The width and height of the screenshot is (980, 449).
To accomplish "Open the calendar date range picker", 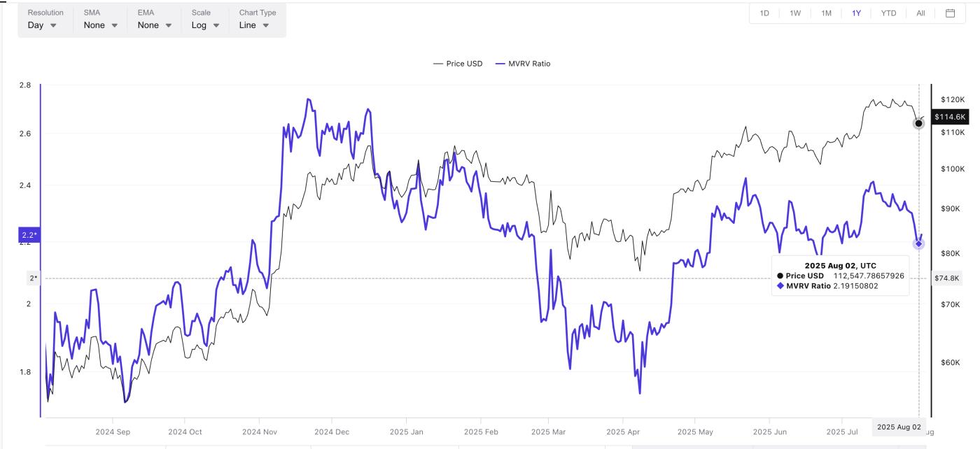I will tap(951, 13).
